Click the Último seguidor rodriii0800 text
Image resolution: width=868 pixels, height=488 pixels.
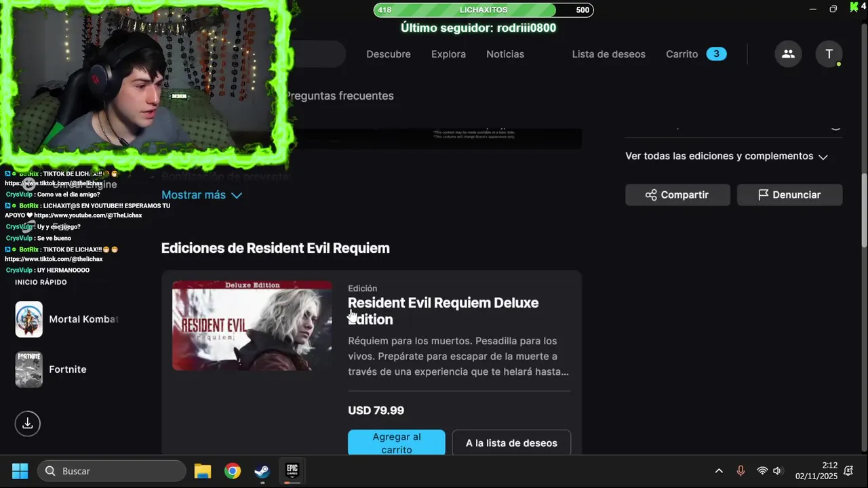click(x=478, y=28)
